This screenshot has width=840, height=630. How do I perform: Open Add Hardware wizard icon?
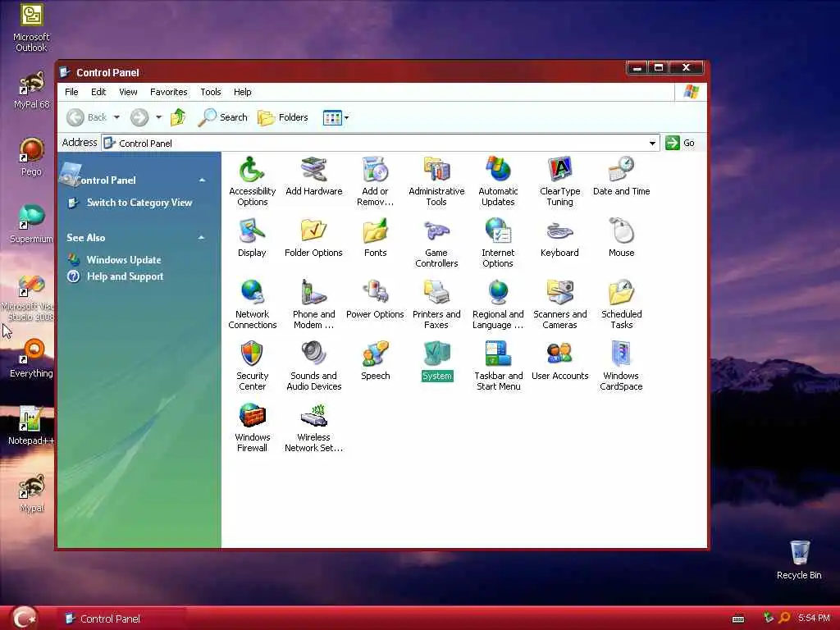pos(313,176)
